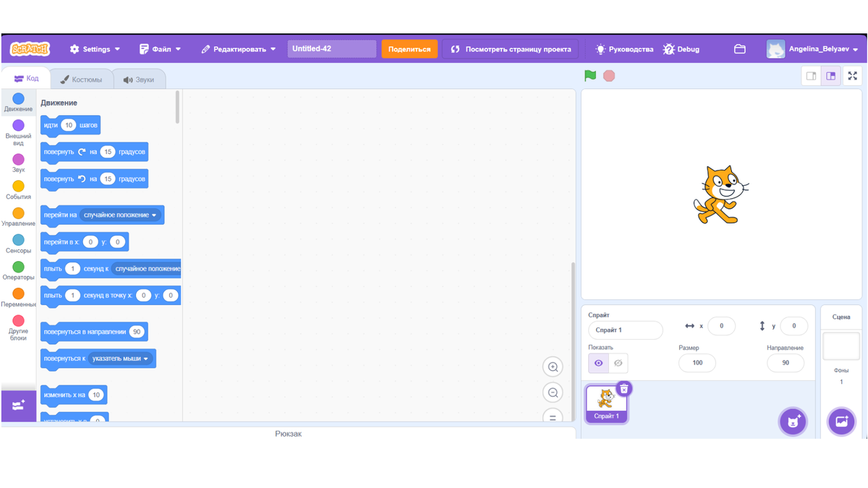Open the Редактировать dropdown menu
Image resolution: width=868 pixels, height=488 pixels.
point(238,49)
